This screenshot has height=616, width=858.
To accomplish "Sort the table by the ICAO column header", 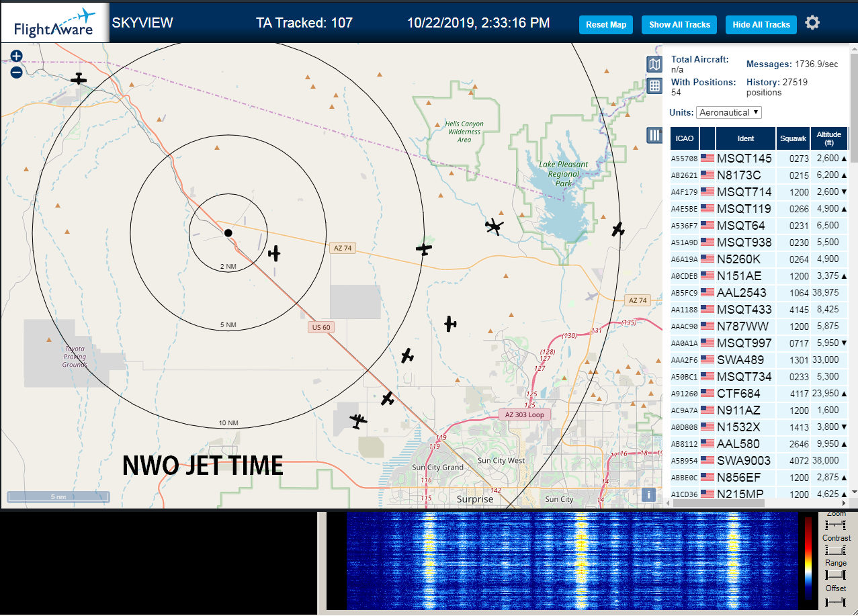I will tap(685, 138).
